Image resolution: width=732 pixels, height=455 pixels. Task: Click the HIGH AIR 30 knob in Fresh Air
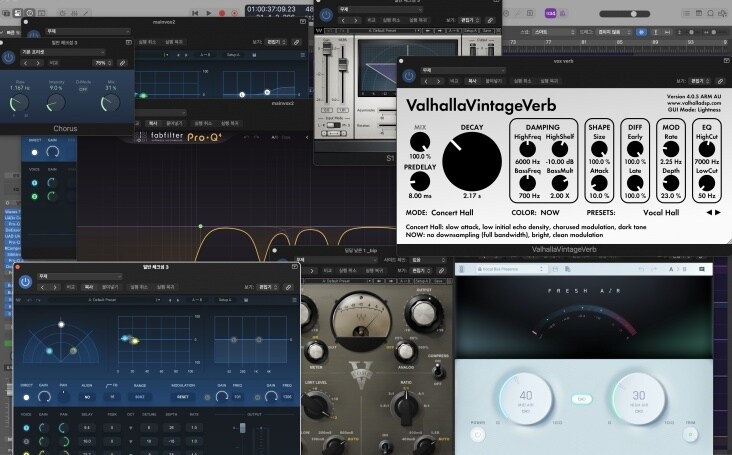639,398
